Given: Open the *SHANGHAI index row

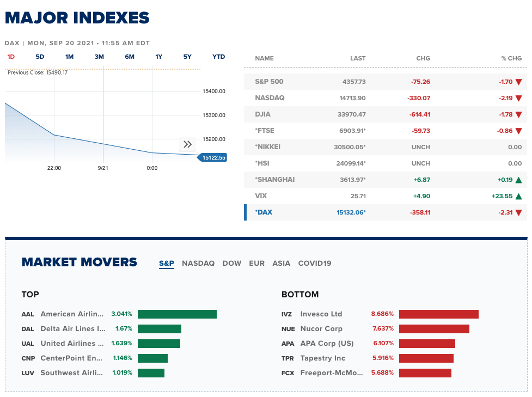Looking at the screenshot, I should coord(386,180).
